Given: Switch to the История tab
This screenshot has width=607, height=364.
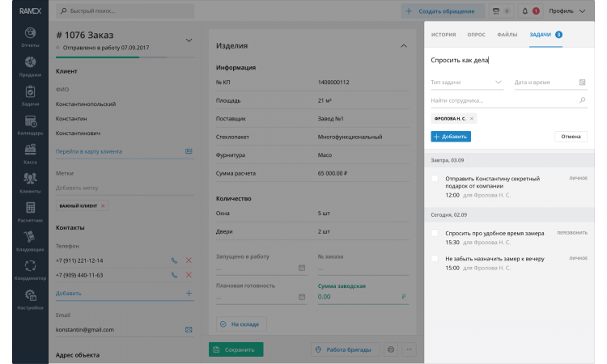Looking at the screenshot, I should [443, 35].
